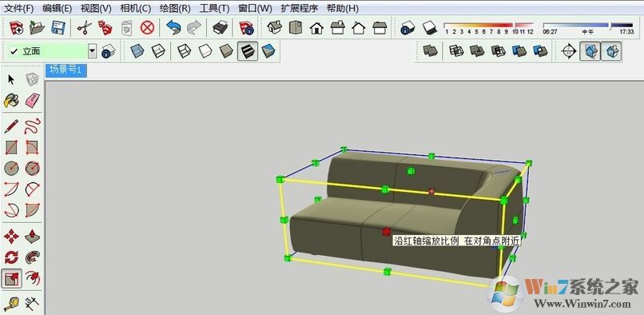
Task: Click the Undo arrow
Action: (x=173, y=28)
